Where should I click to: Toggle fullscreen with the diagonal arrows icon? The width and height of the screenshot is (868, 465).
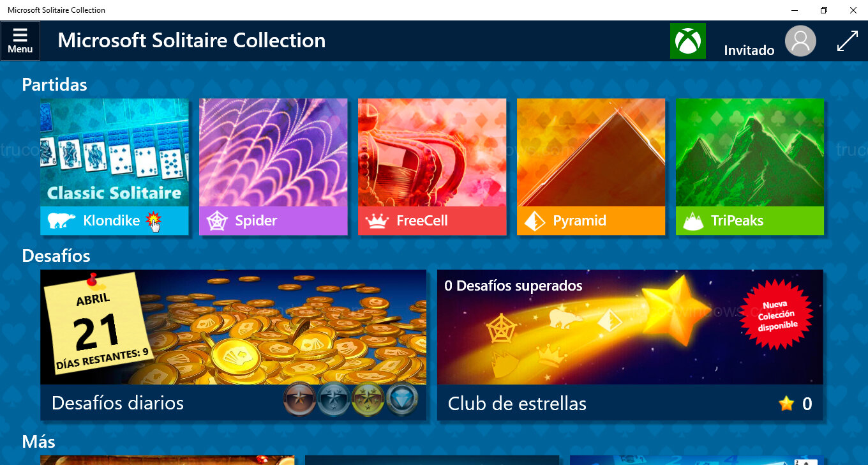[x=848, y=42]
